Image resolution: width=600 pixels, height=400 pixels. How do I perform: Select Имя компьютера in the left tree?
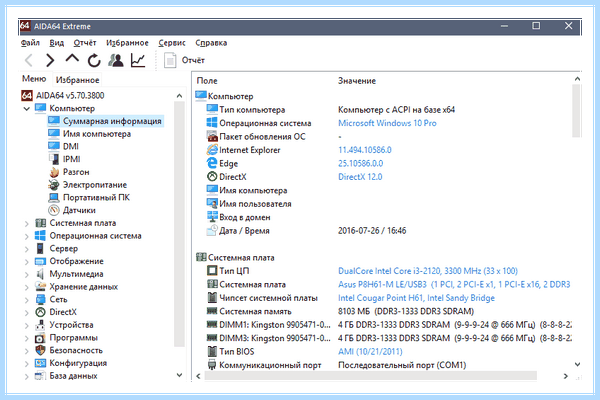(x=90, y=134)
